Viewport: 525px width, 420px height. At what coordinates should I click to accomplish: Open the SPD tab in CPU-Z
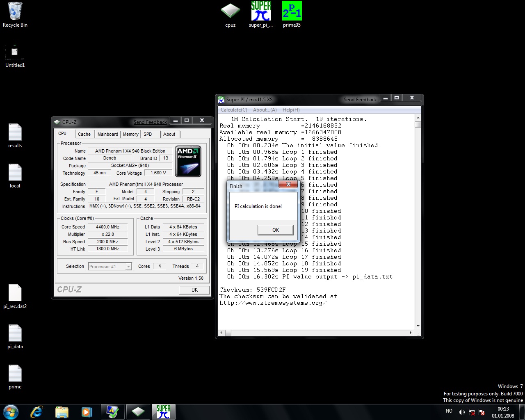point(148,134)
